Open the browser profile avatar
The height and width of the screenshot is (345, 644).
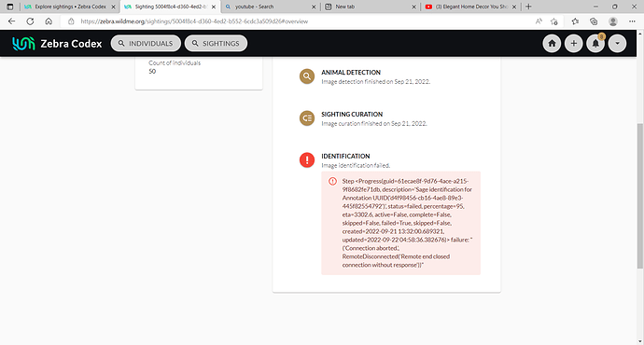[613, 21]
